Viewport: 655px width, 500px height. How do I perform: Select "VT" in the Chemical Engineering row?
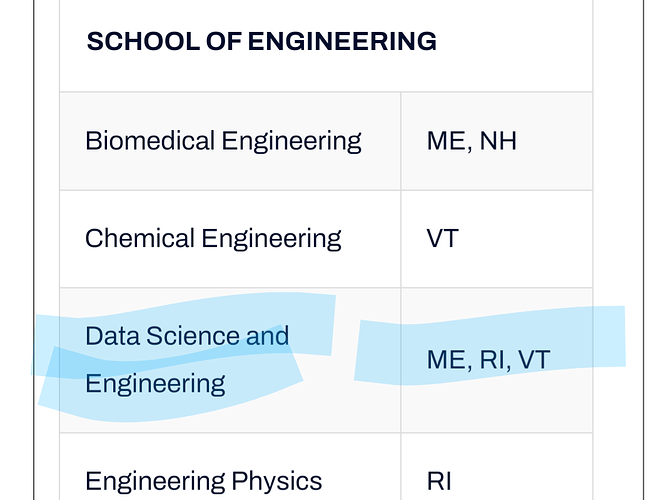[444, 239]
